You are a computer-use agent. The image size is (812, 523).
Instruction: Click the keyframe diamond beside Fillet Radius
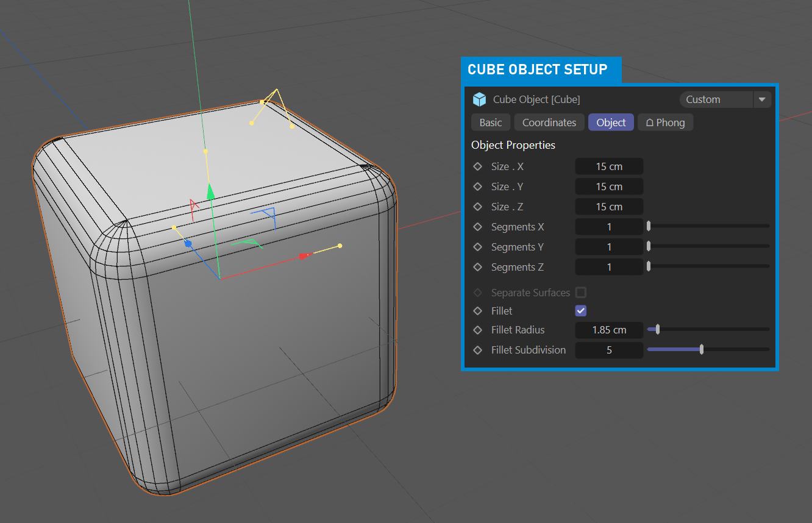478,330
